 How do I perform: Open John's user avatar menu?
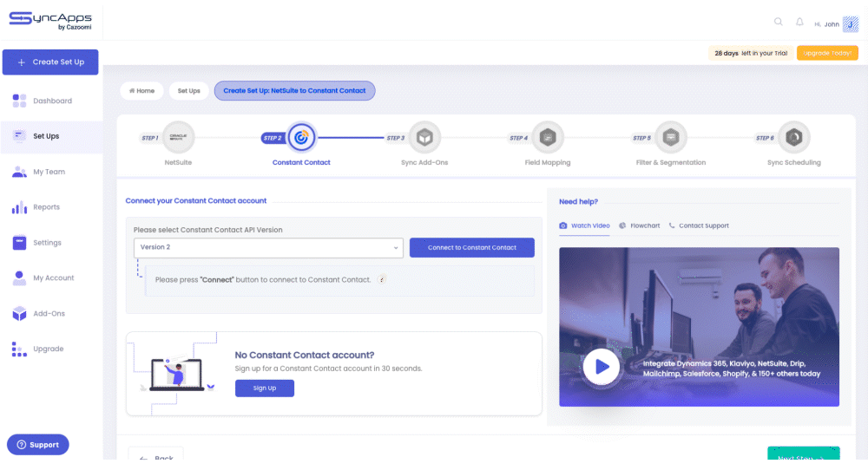click(851, 24)
